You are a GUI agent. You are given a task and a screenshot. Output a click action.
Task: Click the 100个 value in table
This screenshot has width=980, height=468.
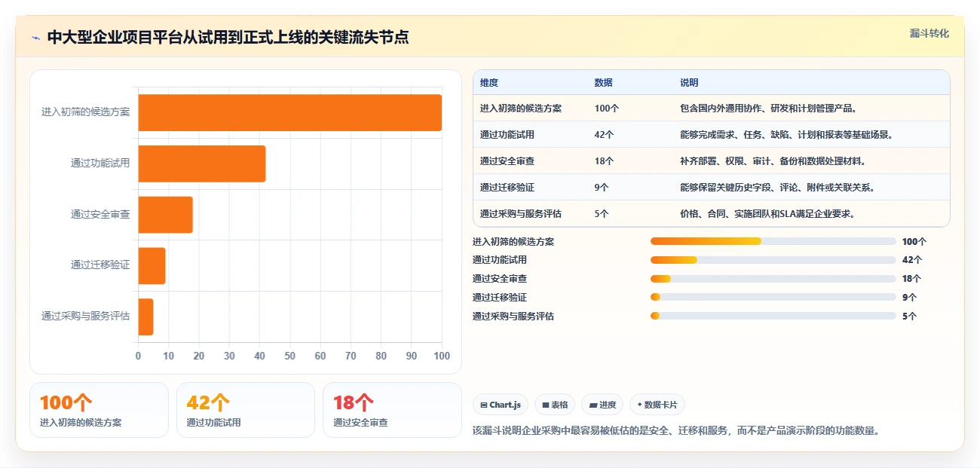click(606, 109)
